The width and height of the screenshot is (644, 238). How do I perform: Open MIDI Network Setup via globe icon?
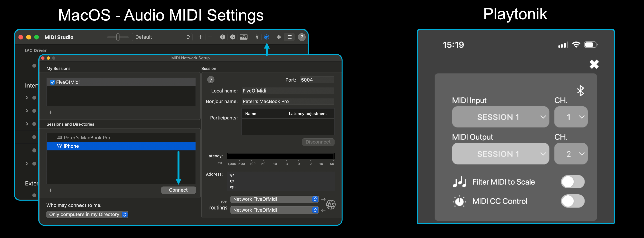pos(267,37)
